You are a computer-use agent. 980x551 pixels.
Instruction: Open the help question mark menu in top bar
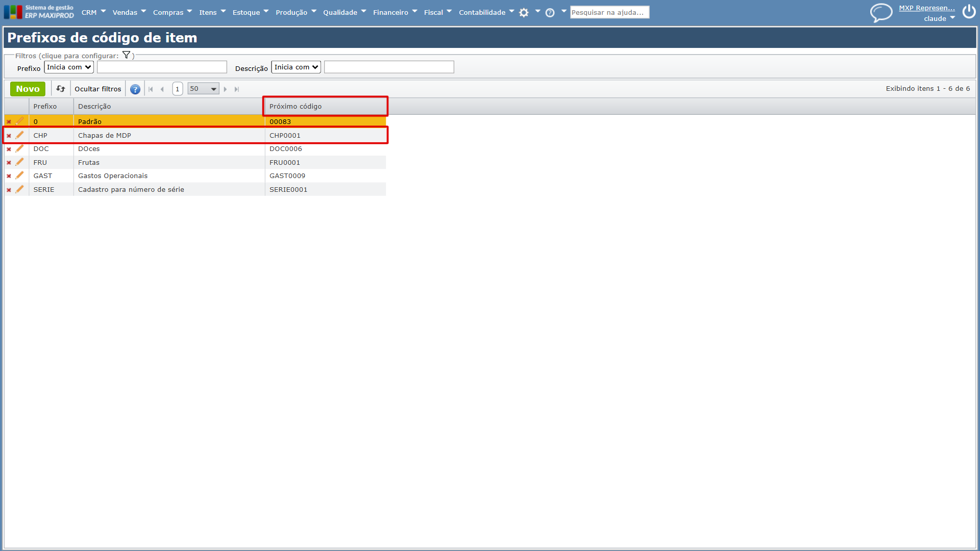550,13
